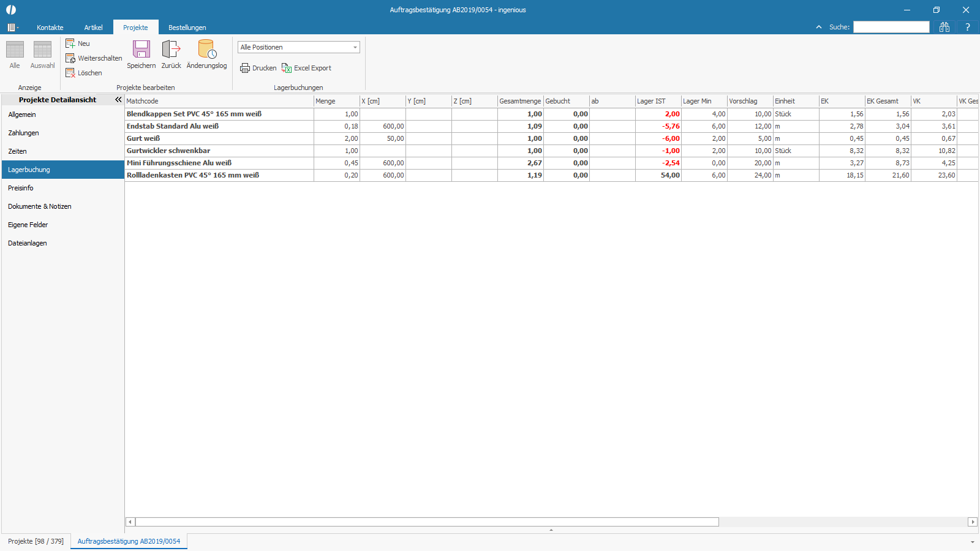Click the binoculars search icon

point(944,27)
